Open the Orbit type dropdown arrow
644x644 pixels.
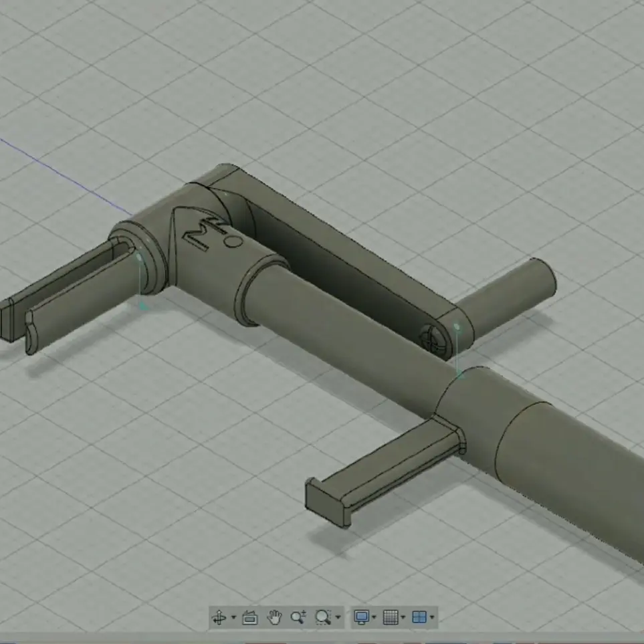pos(233,617)
